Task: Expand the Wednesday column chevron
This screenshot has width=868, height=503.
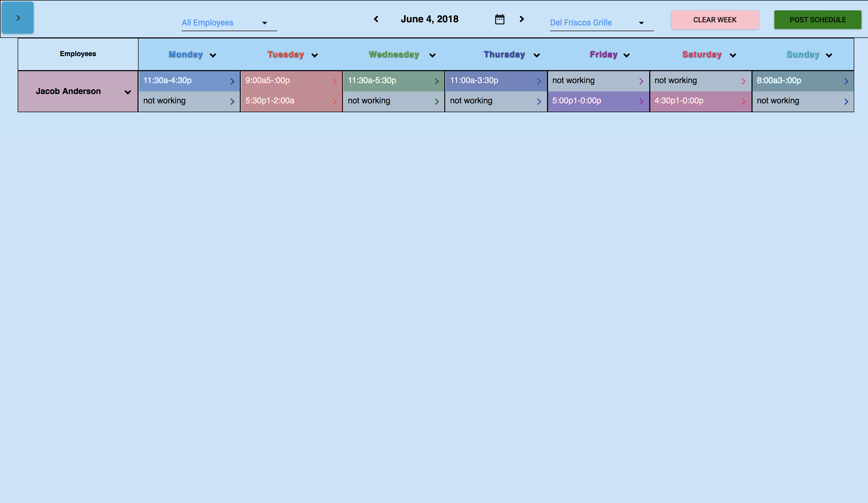Action: coord(432,56)
